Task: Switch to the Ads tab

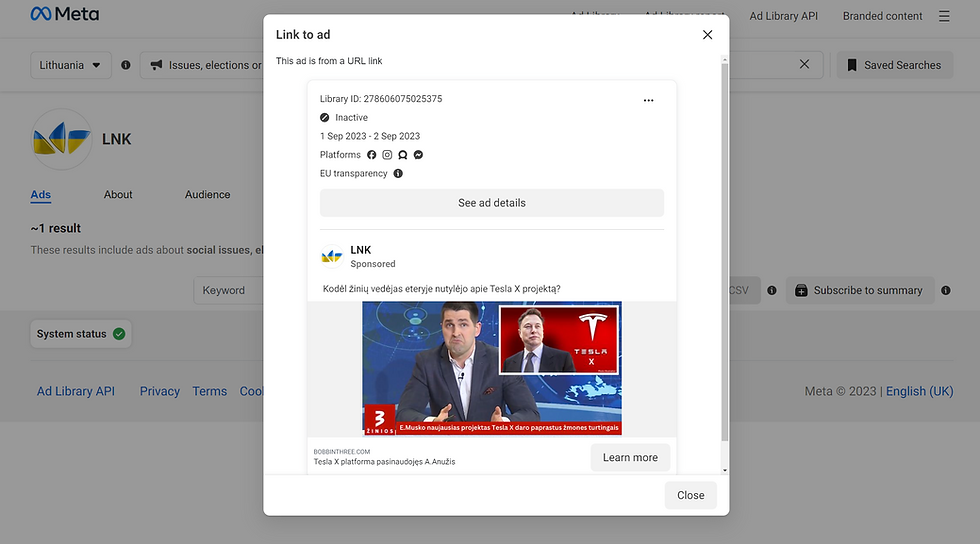Action: 41,194
